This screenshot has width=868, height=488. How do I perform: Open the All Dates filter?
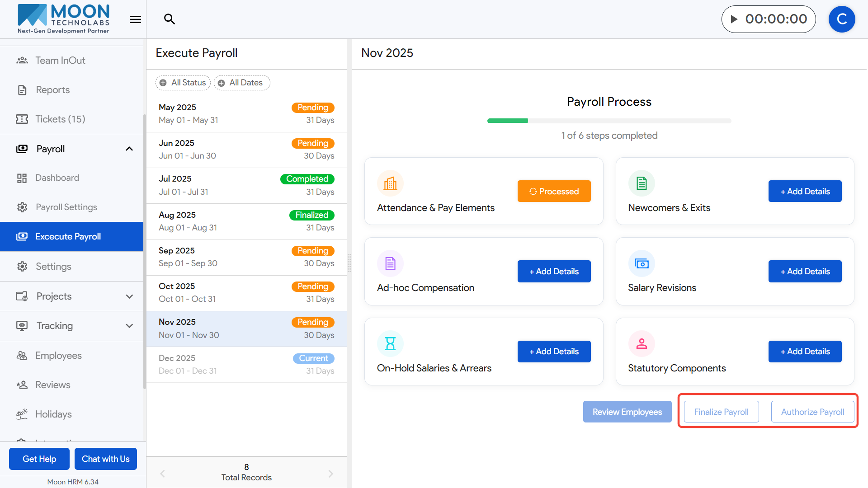[x=241, y=83]
